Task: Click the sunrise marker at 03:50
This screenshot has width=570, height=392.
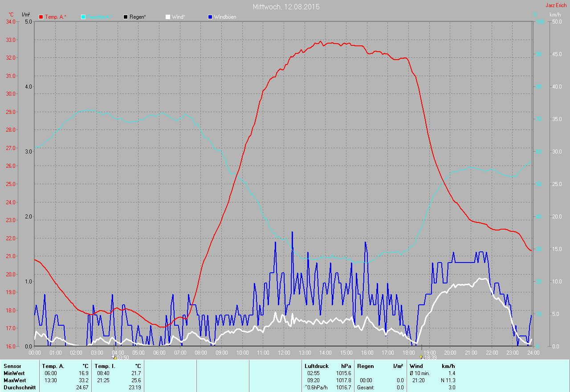Action: (x=114, y=357)
